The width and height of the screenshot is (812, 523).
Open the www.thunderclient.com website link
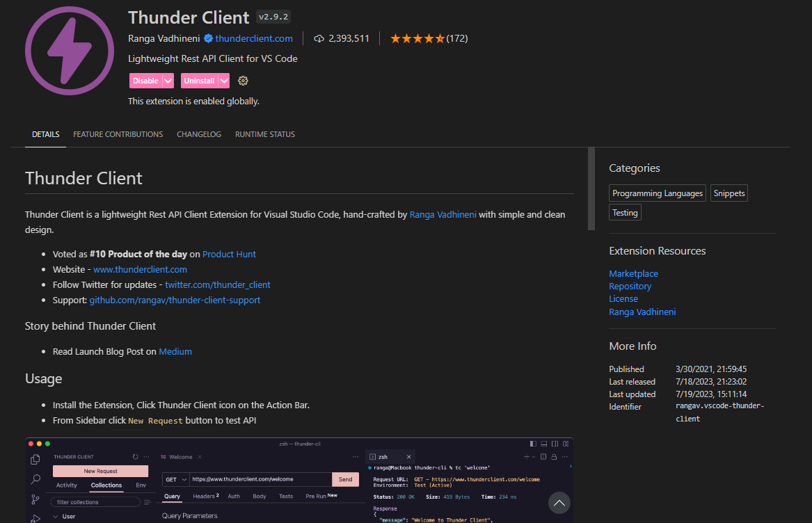[140, 269]
